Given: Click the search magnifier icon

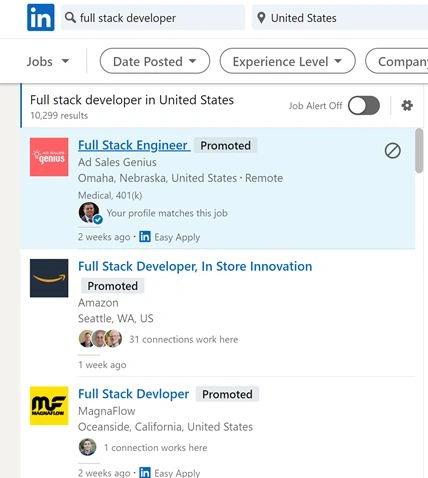Looking at the screenshot, I should [x=70, y=17].
